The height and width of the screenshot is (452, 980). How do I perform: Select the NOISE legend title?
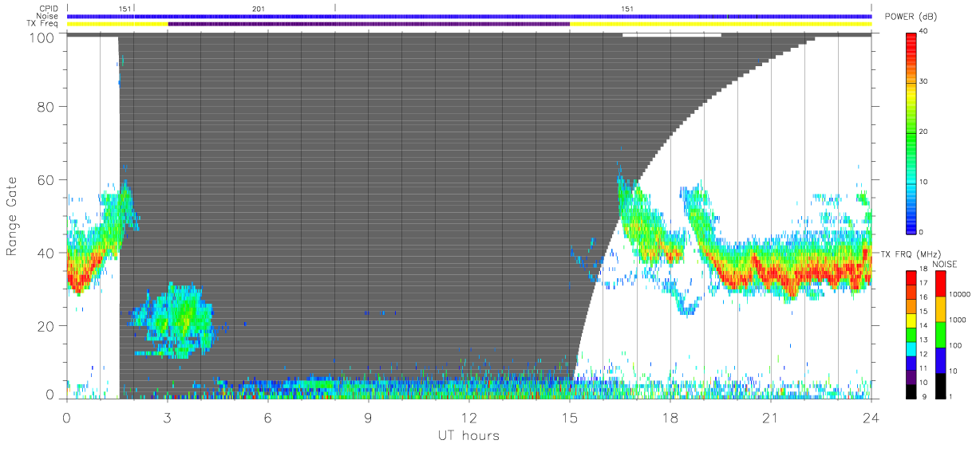946,264
